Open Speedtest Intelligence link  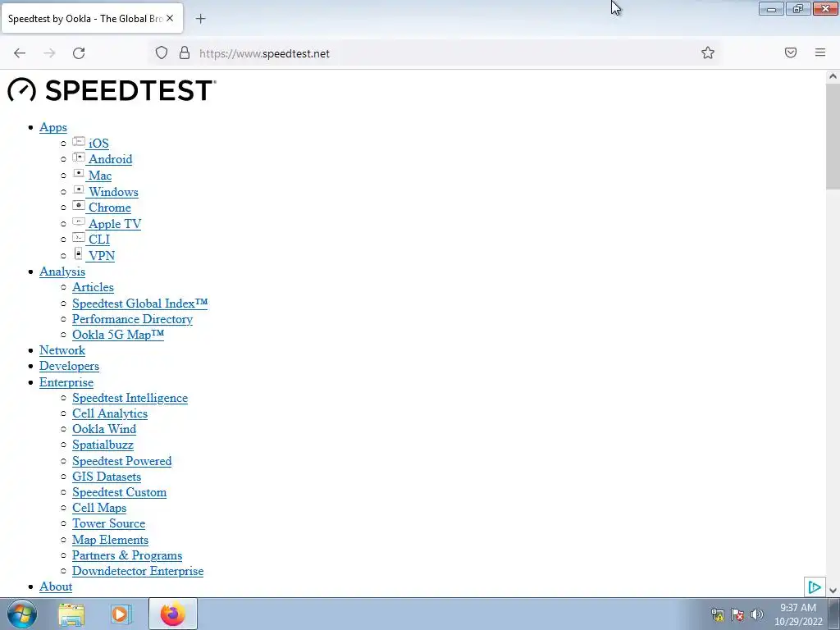(130, 398)
